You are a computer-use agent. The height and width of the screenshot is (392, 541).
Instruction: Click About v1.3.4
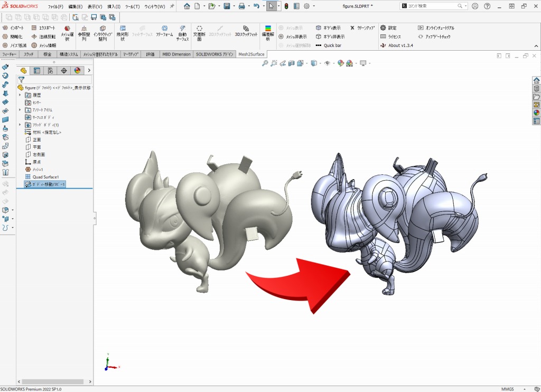(x=396, y=45)
